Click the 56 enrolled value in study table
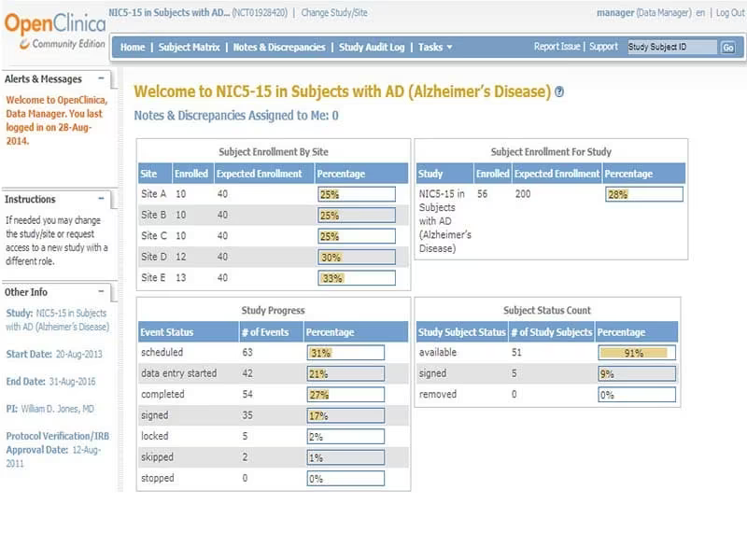Viewport: 747px width, 560px height. (x=482, y=194)
